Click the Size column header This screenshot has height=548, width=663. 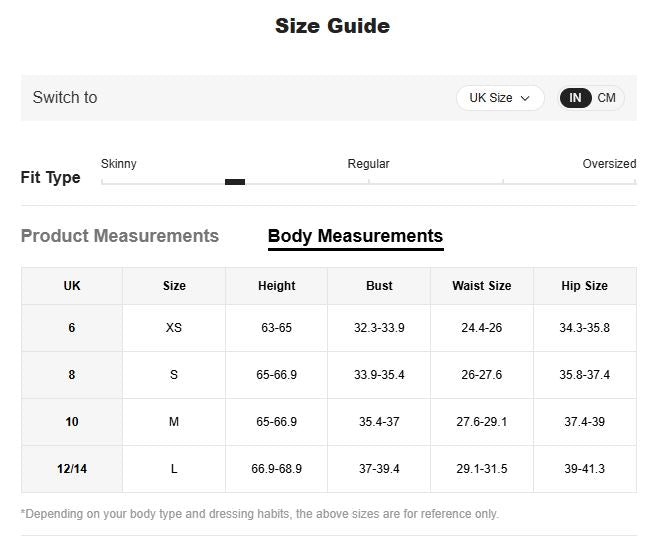coord(174,286)
